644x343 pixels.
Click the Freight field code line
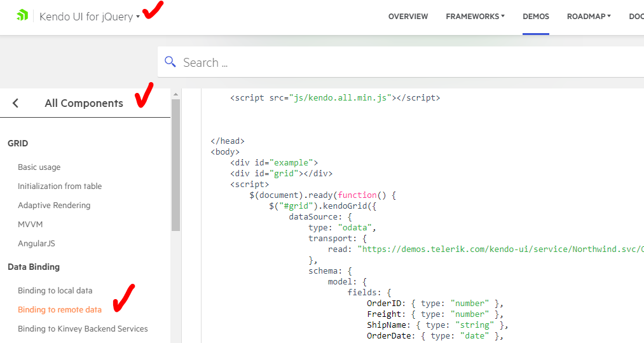click(x=435, y=314)
